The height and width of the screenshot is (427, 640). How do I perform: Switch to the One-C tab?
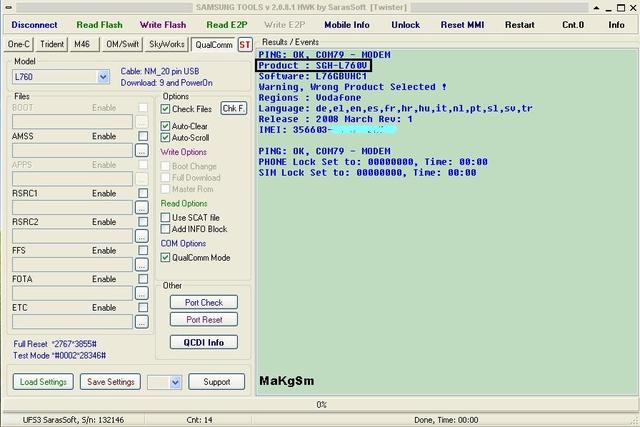tap(19, 44)
